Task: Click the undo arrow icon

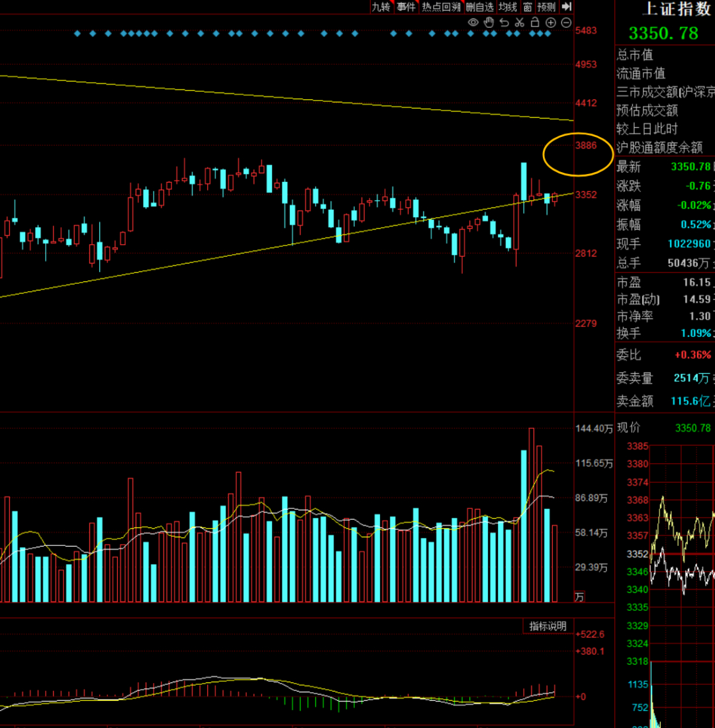Action: 504,23
